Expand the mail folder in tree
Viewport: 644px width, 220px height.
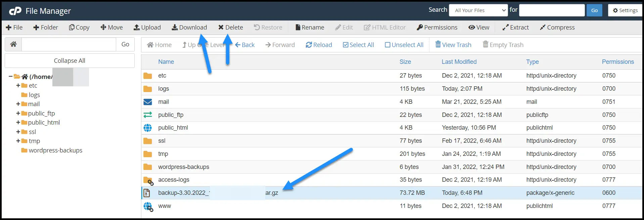point(18,104)
